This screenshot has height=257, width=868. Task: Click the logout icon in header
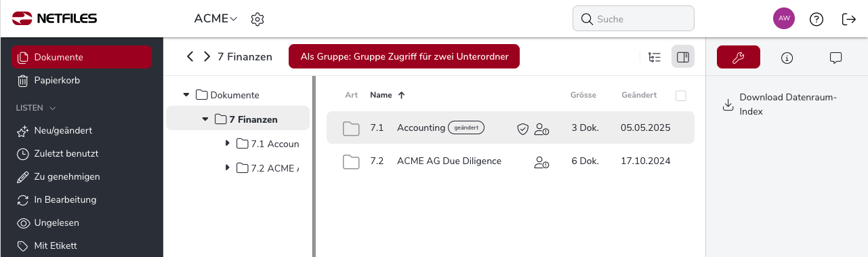[849, 19]
